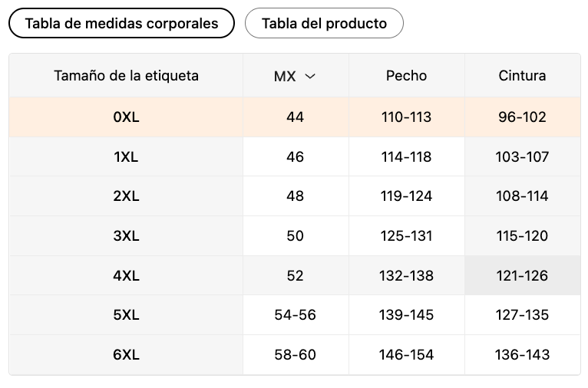Click the 0XL size row label
This screenshot has width=588, height=388.
click(x=126, y=117)
